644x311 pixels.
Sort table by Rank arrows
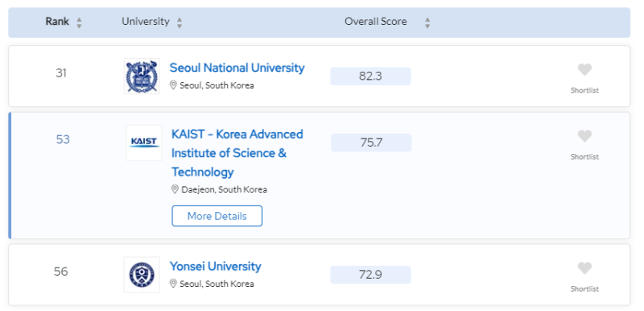79,23
